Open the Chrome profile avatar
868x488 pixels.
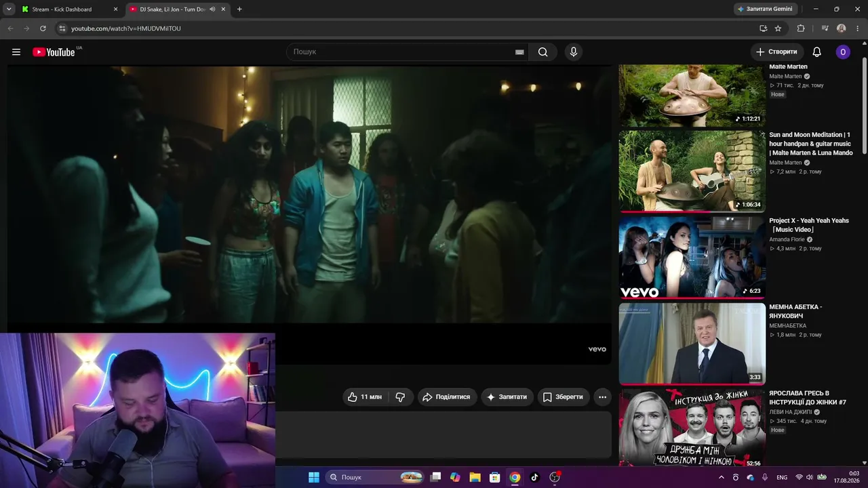pyautogui.click(x=842, y=28)
